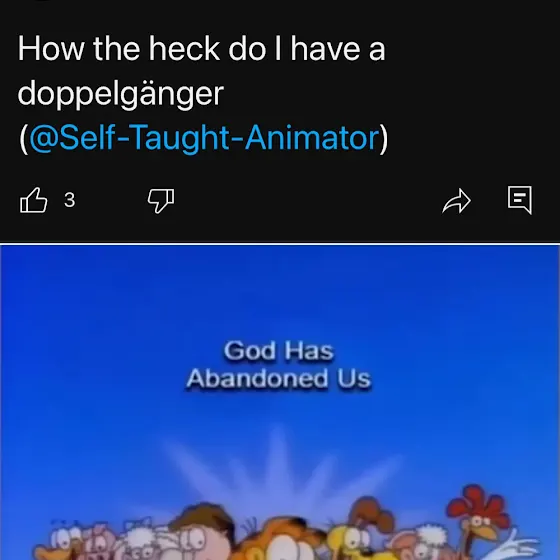
Task: Tap the word 'Abandoned' in image caption
Action: tap(257, 378)
